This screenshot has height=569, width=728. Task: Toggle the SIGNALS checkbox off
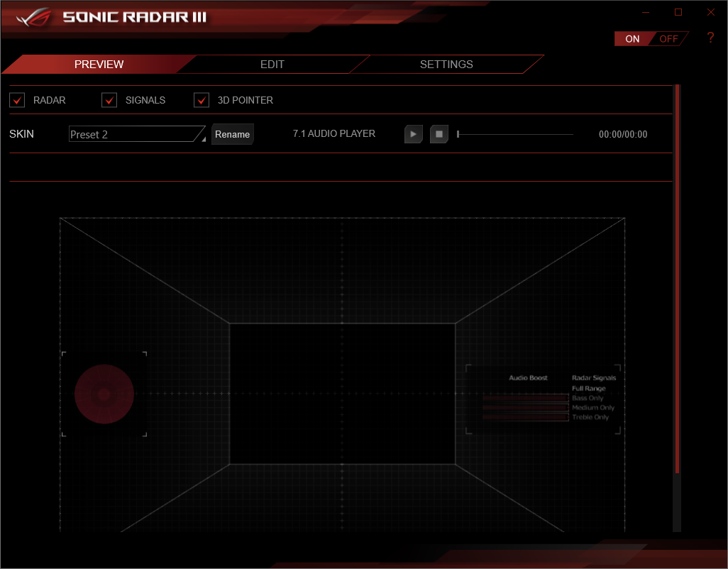[109, 100]
